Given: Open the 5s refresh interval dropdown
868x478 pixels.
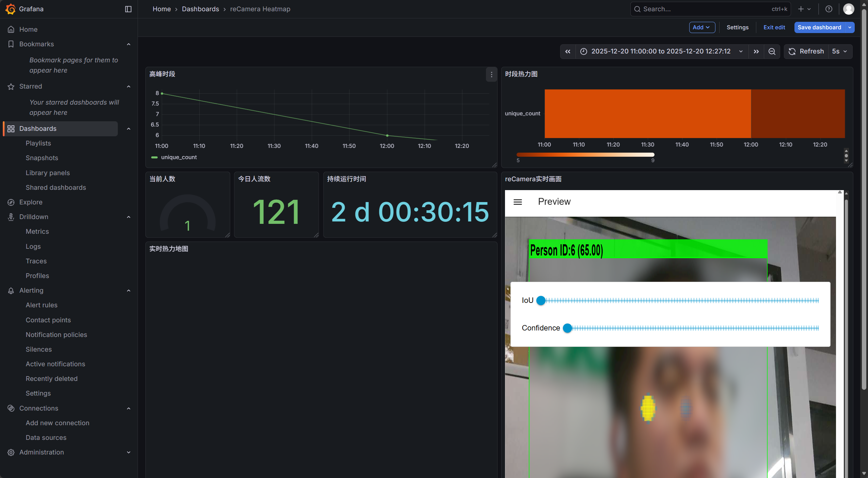Looking at the screenshot, I should 839,51.
